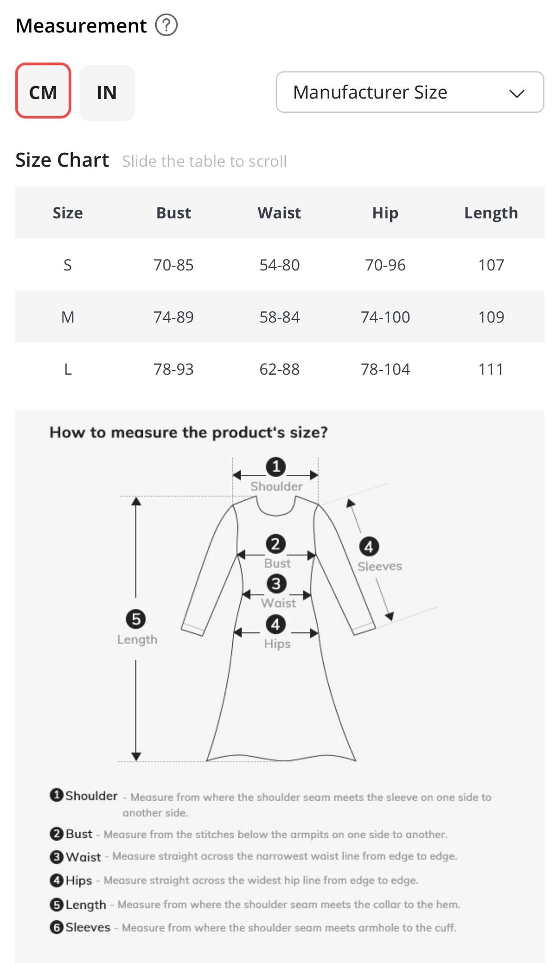Select the Bust column header
The height and width of the screenshot is (963, 560).
(174, 213)
